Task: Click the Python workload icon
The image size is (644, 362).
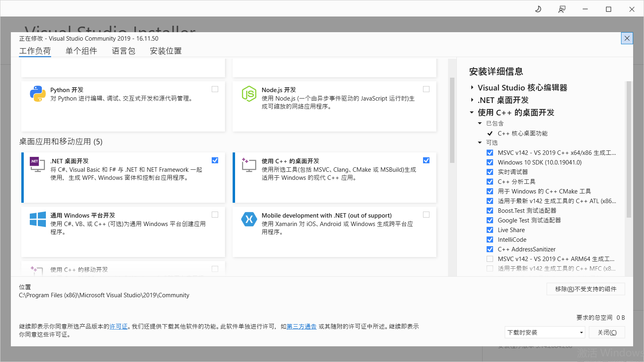Action: tap(37, 94)
